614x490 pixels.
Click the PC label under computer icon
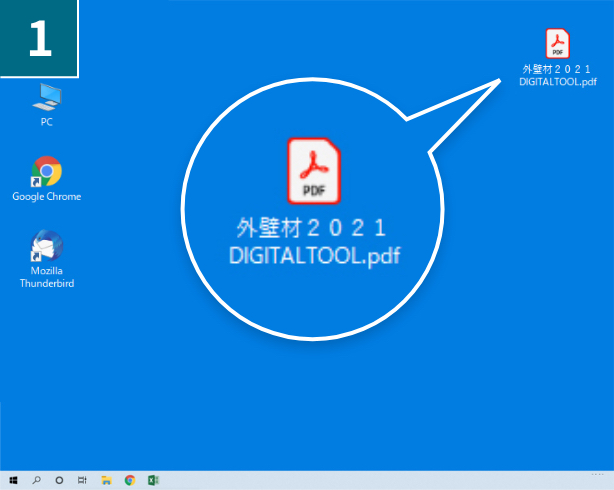46,122
